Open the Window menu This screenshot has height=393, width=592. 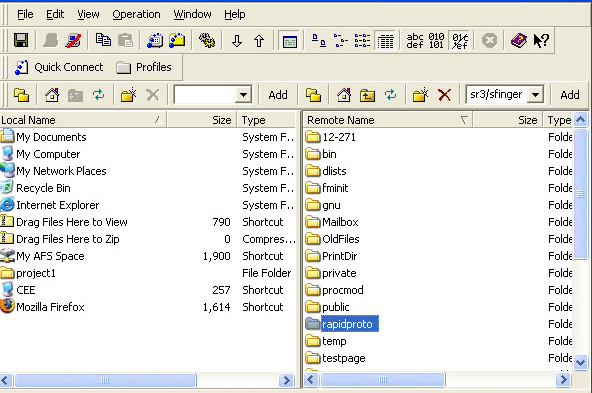(x=192, y=14)
